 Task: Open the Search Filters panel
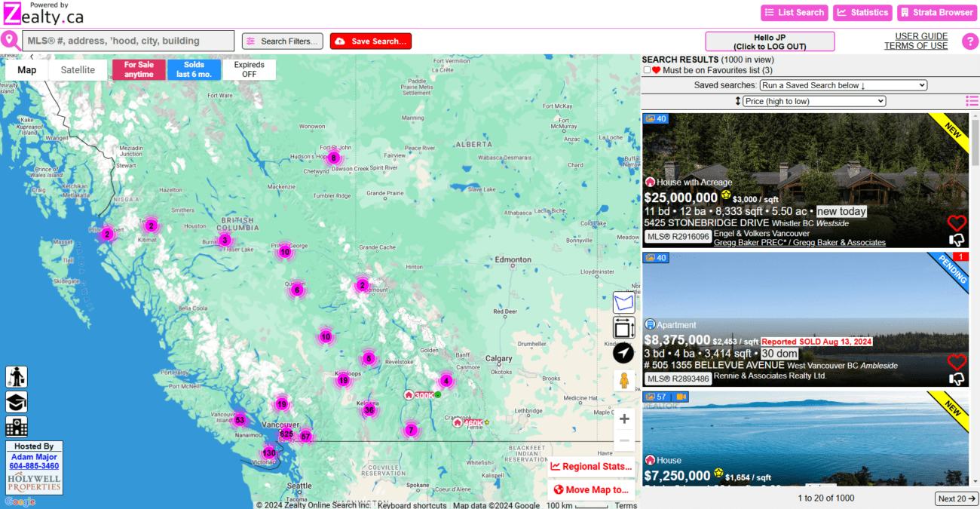(x=283, y=41)
